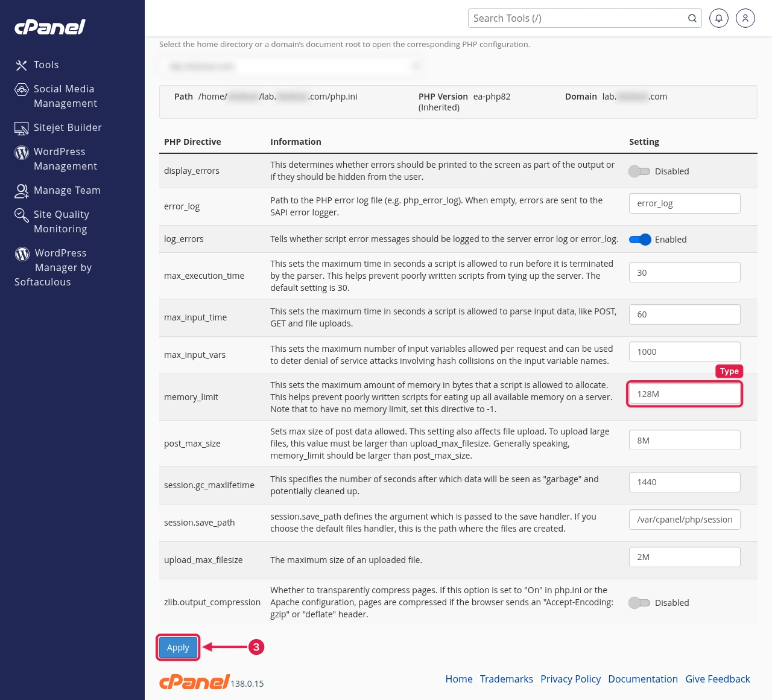Open the user account menu icon
This screenshot has height=700, width=772.
745,18
